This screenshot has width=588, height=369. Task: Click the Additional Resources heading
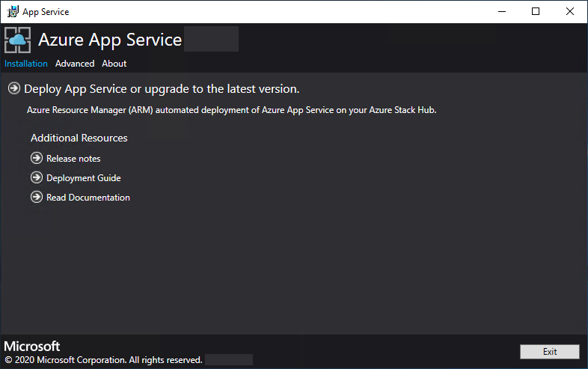(x=79, y=138)
